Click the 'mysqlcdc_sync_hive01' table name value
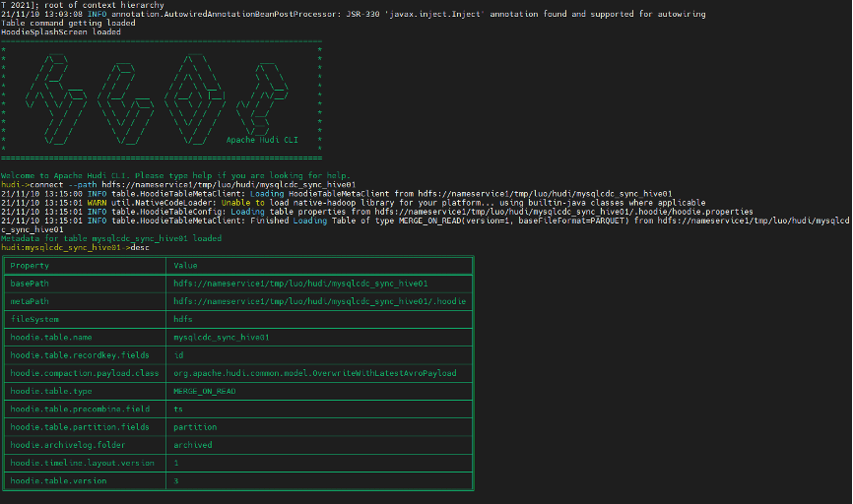The height and width of the screenshot is (504, 853). coord(319,338)
